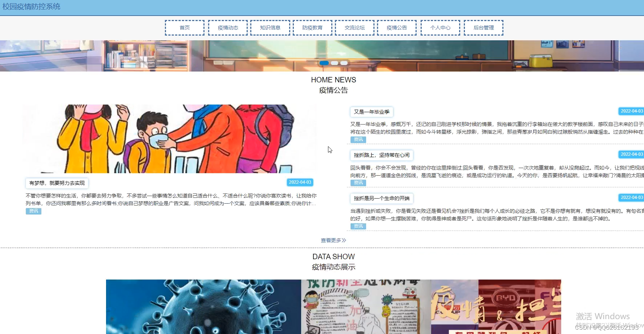This screenshot has height=334, width=644.
Task: Open article 挫折路上，坚持常在心间
Action: pyautogui.click(x=382, y=155)
